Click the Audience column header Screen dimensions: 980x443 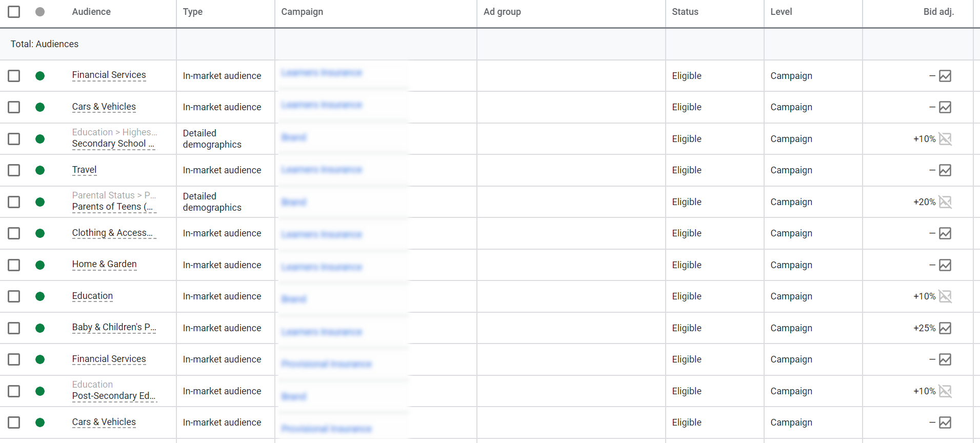pyautogui.click(x=91, y=12)
